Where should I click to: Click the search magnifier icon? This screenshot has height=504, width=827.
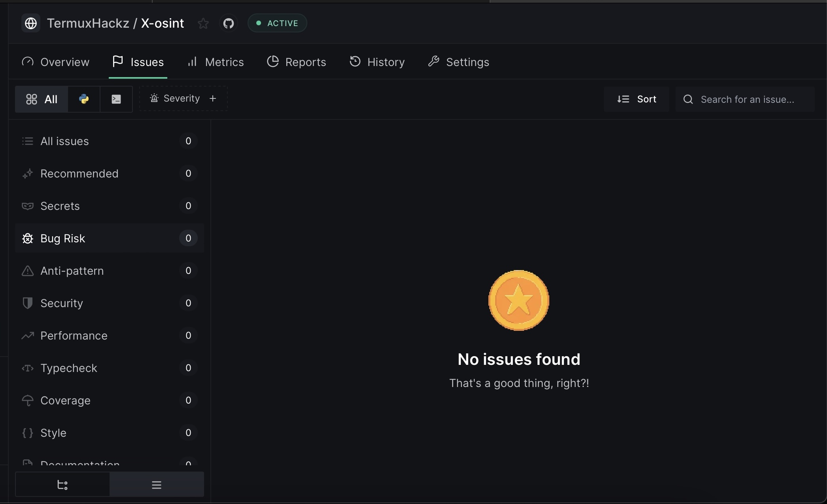[x=688, y=99]
